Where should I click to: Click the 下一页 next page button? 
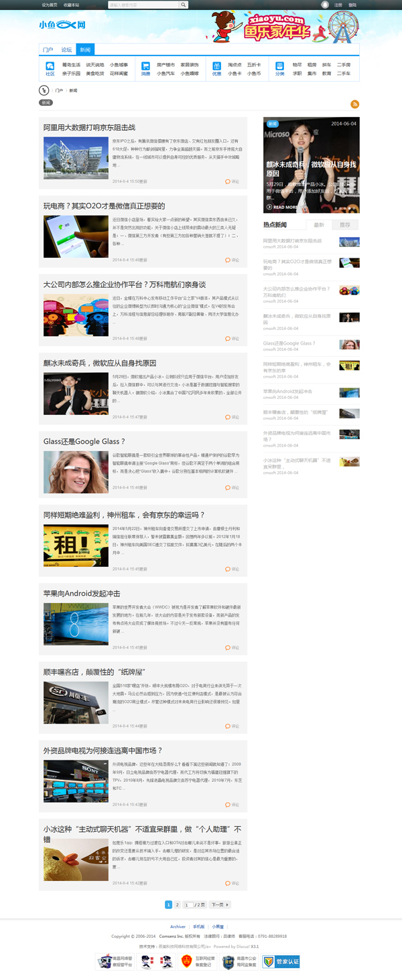pos(219,904)
